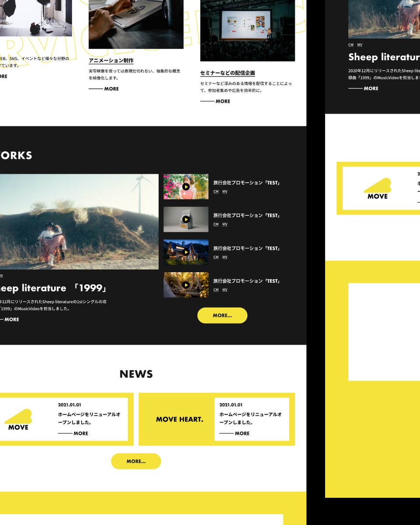
Task: Play the video with the night house thumbnail
Action: [x=186, y=252]
